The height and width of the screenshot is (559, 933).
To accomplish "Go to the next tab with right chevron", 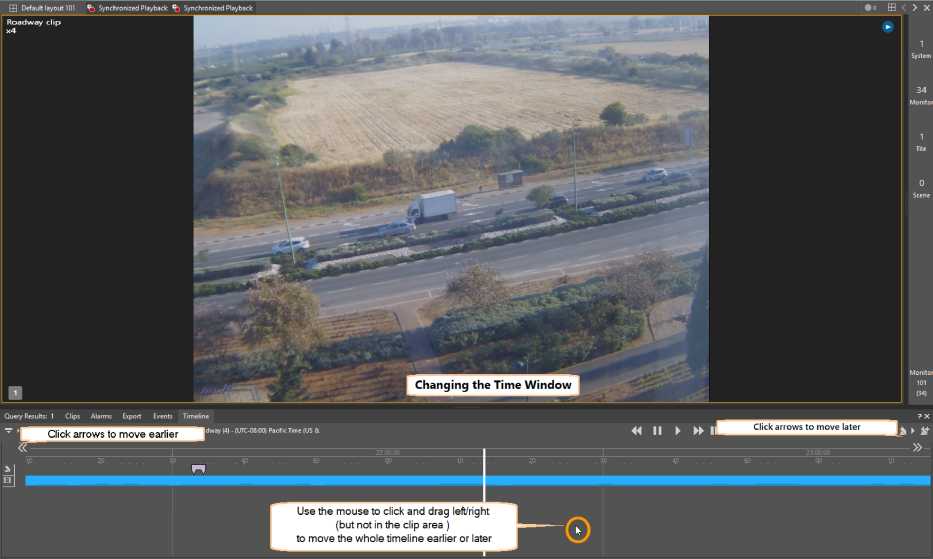I will 914,7.
